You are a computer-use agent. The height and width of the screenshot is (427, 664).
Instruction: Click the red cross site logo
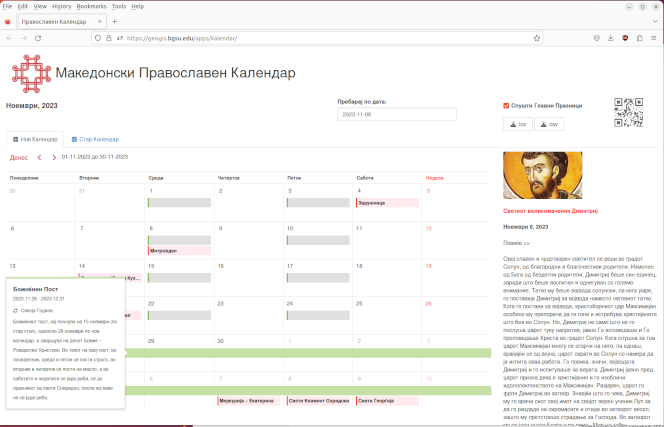pos(30,73)
